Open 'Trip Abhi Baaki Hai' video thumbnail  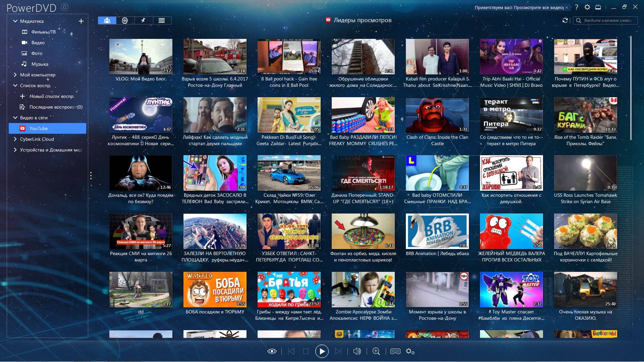click(512, 57)
